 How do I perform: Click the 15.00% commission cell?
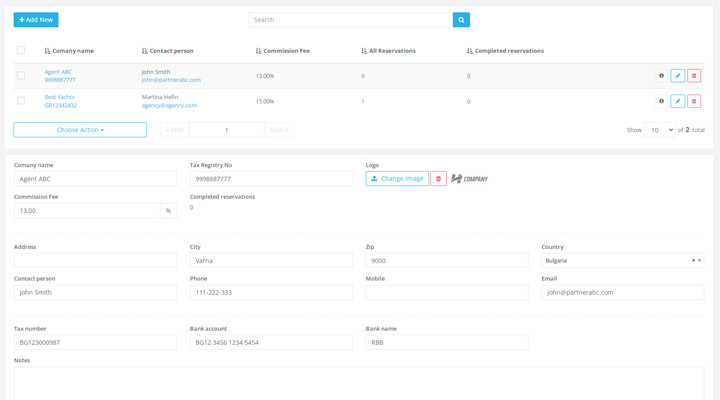[x=265, y=101]
